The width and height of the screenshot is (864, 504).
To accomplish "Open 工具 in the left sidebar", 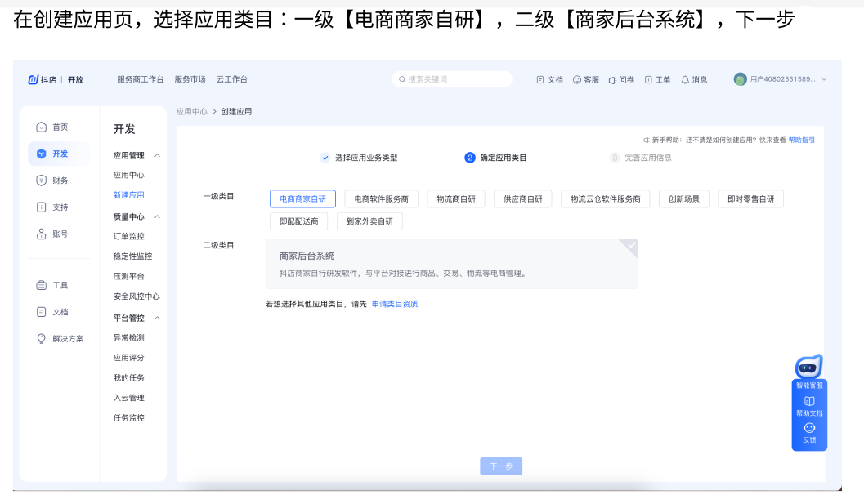I will pyautogui.click(x=52, y=285).
